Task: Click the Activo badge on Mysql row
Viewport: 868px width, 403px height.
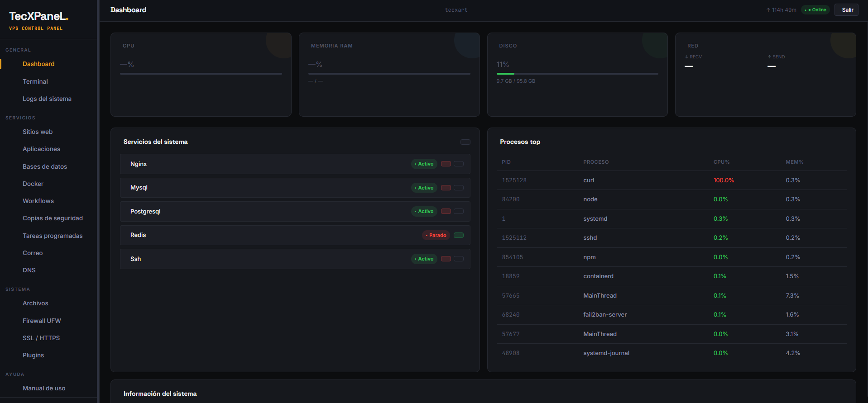Action: (424, 188)
